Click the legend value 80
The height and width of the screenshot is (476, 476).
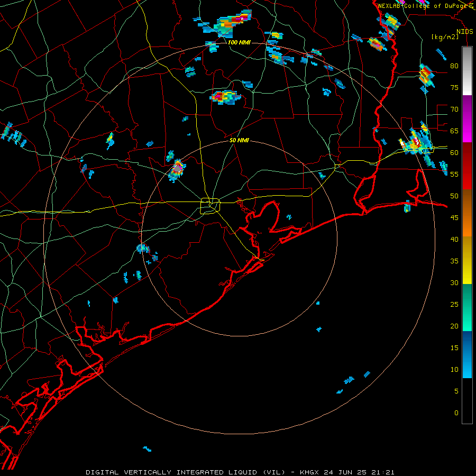pyautogui.click(x=454, y=66)
